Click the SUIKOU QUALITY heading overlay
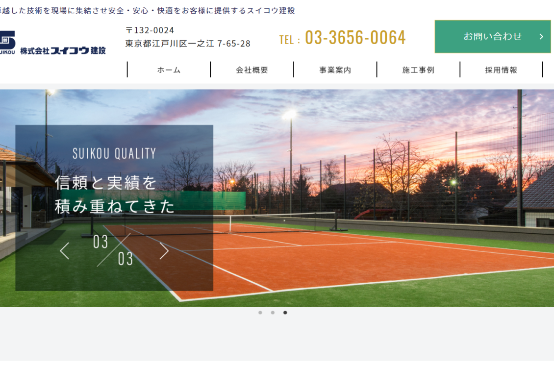 click(x=114, y=153)
